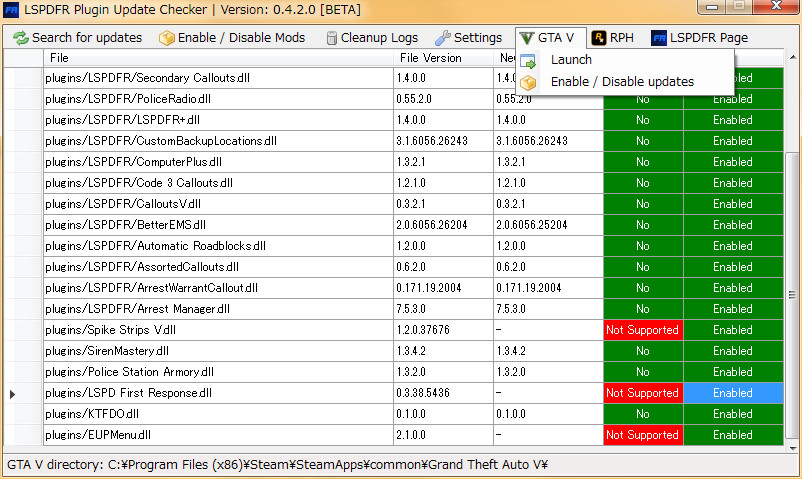Select plugins/LSPDFR/Code 3 Callouts.dll file name
Viewport: 802px width, 479px height.
pos(139,183)
